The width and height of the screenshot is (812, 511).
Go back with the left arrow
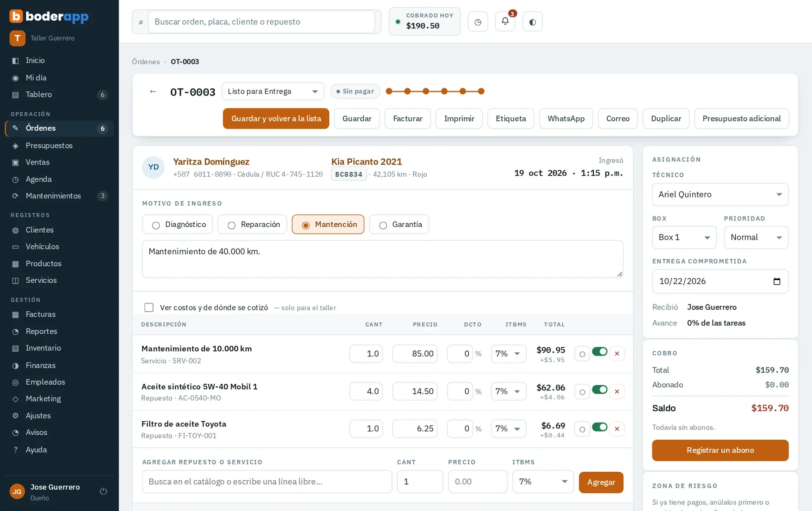click(153, 92)
